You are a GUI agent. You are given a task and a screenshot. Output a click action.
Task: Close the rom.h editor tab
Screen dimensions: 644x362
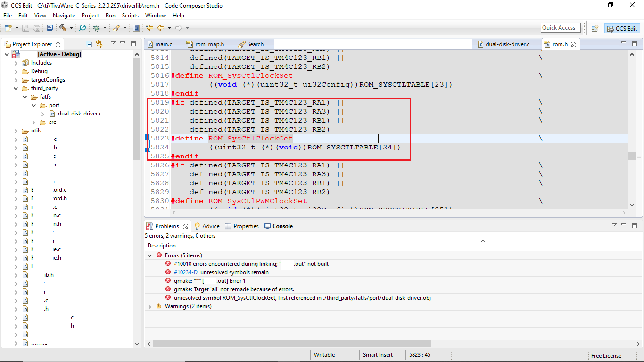tap(574, 44)
